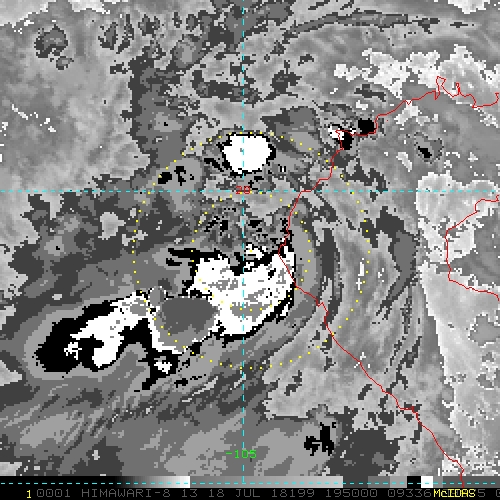The height and width of the screenshot is (500, 500).
Task: Pick the black swatch in enhancement bar
Action: pos(414,482)
